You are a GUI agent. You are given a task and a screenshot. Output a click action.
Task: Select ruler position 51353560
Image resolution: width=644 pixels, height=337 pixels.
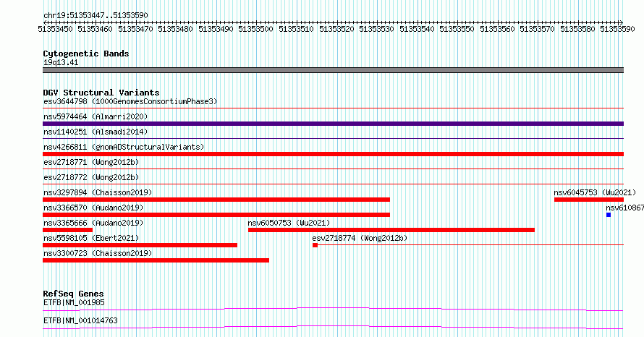(497, 29)
